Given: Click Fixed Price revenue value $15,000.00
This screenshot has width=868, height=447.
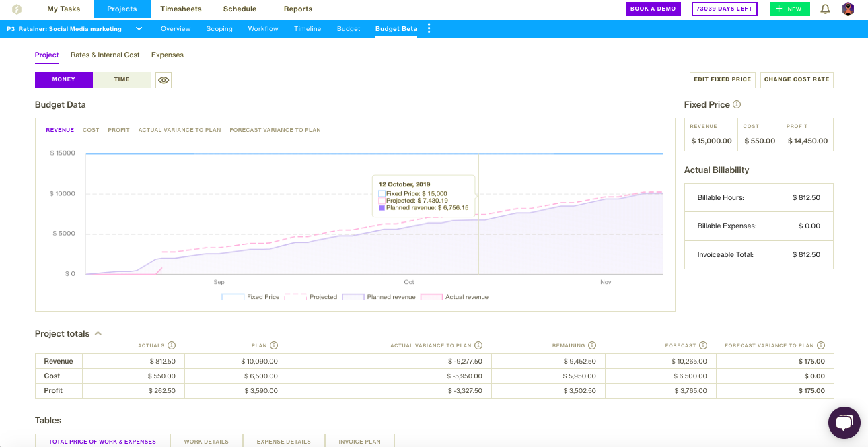Looking at the screenshot, I should (x=712, y=141).
